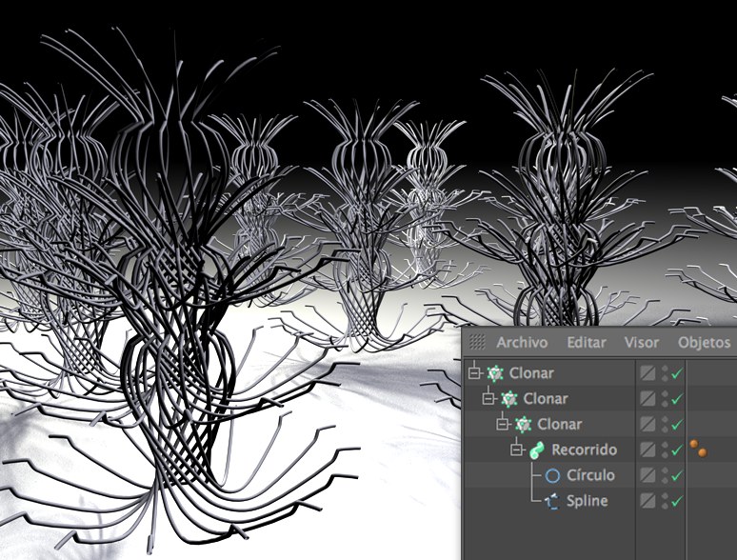This screenshot has width=737, height=560.
Task: Click the Recorrido sweep object icon
Action: [538, 450]
